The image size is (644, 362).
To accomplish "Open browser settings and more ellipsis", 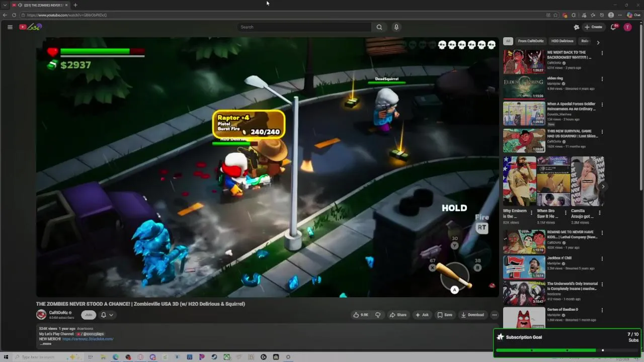I will tap(620, 15).
